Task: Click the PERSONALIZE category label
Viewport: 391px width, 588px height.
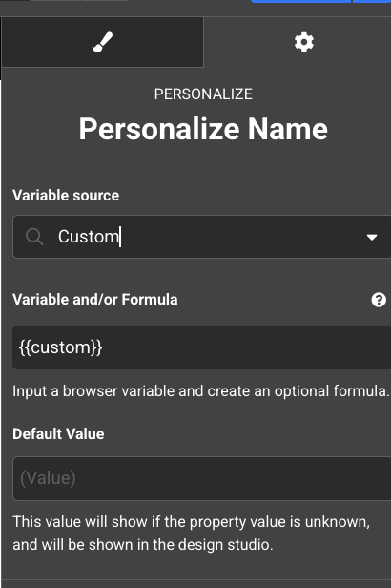Action: click(203, 94)
